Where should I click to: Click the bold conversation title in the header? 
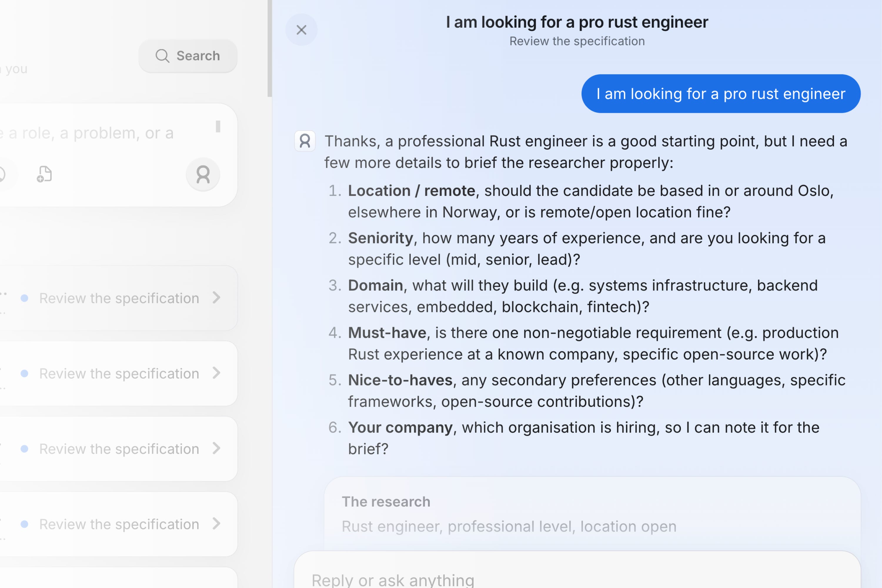tap(577, 22)
